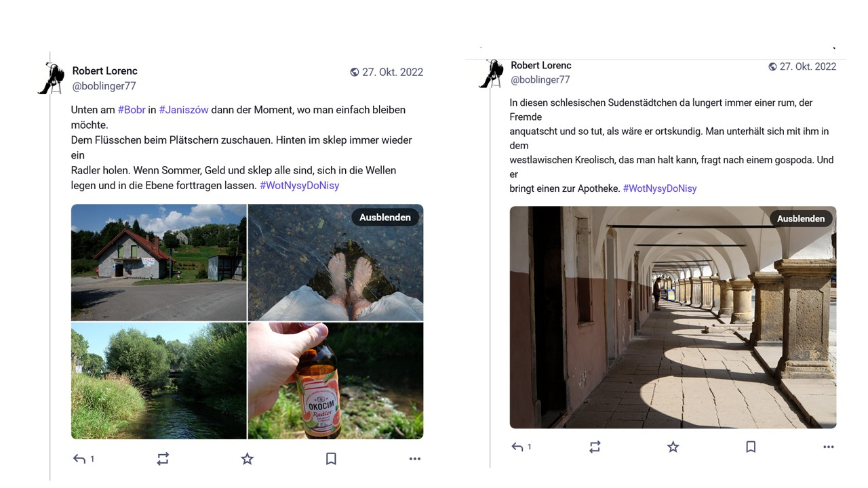This screenshot has height=488, width=868.
Task: Boost the left post about Bobr
Action: (x=163, y=459)
